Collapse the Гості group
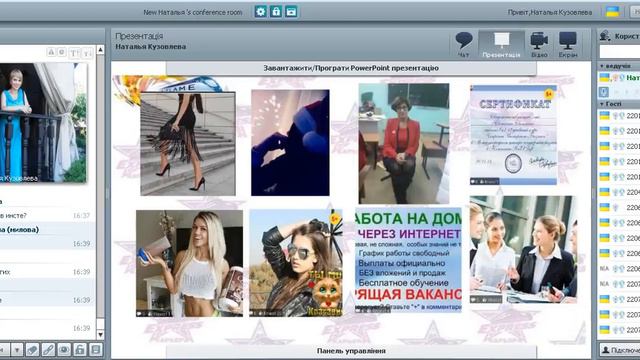 (619, 104)
